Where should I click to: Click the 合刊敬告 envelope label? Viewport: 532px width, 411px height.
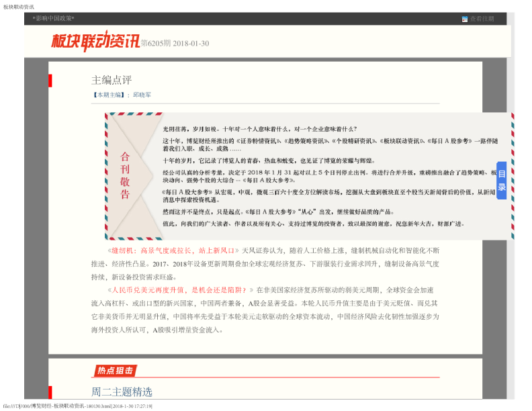point(125,175)
